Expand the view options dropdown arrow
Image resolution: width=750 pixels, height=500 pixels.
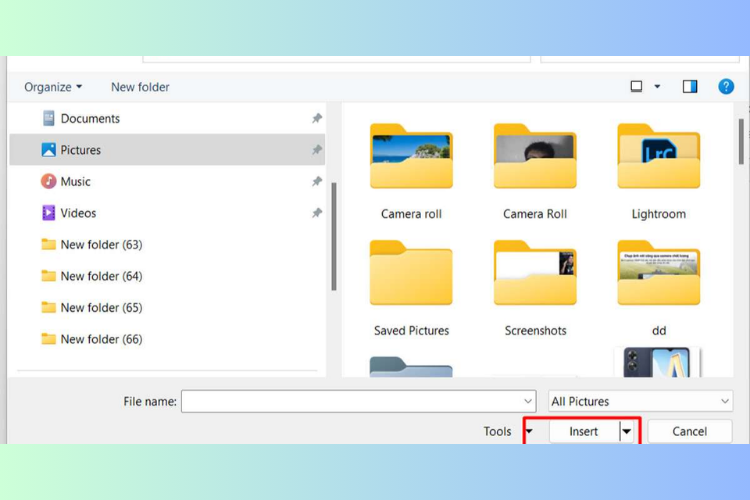click(657, 87)
